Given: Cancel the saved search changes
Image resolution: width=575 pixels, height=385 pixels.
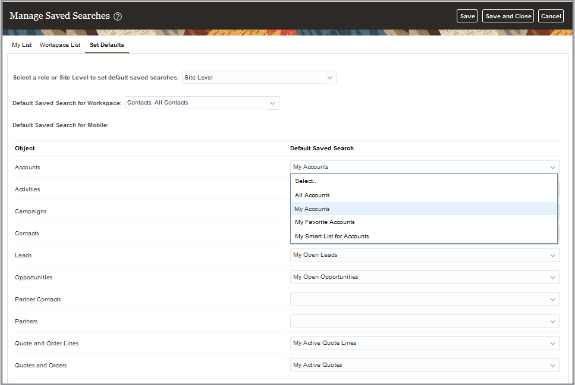Looking at the screenshot, I should (550, 16).
